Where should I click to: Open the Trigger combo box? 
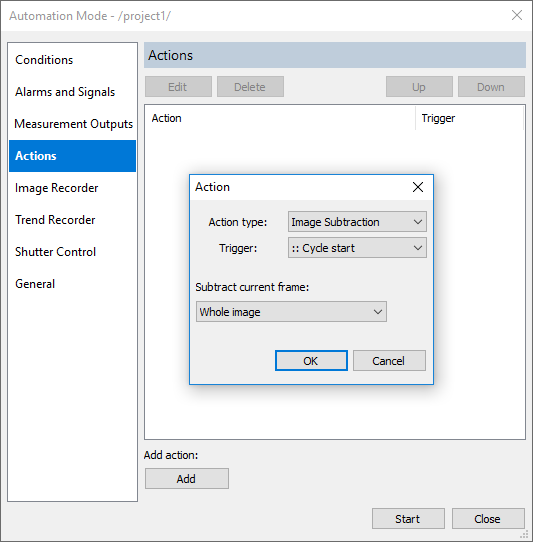(357, 248)
